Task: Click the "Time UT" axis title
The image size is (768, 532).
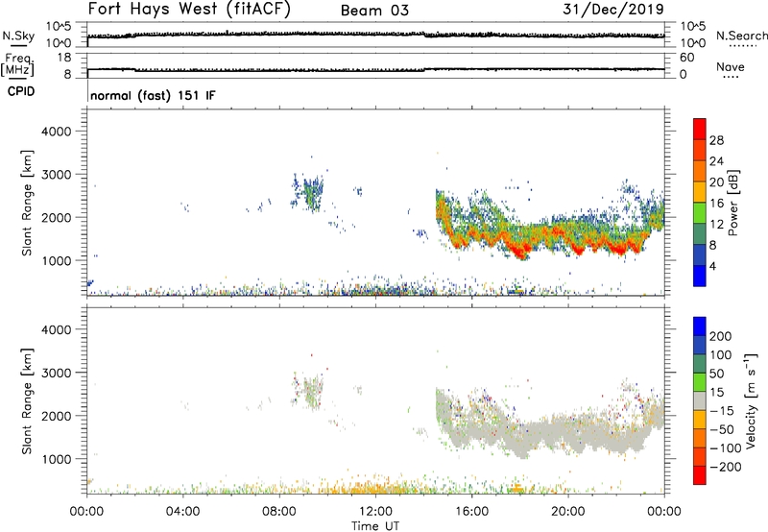Action: [375, 525]
